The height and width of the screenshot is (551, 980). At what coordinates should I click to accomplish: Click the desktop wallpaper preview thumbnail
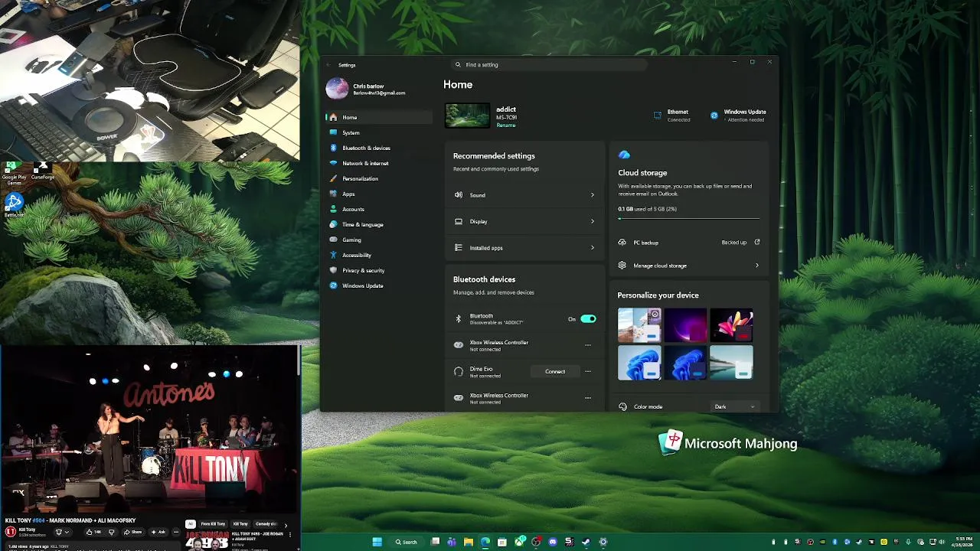coord(467,116)
